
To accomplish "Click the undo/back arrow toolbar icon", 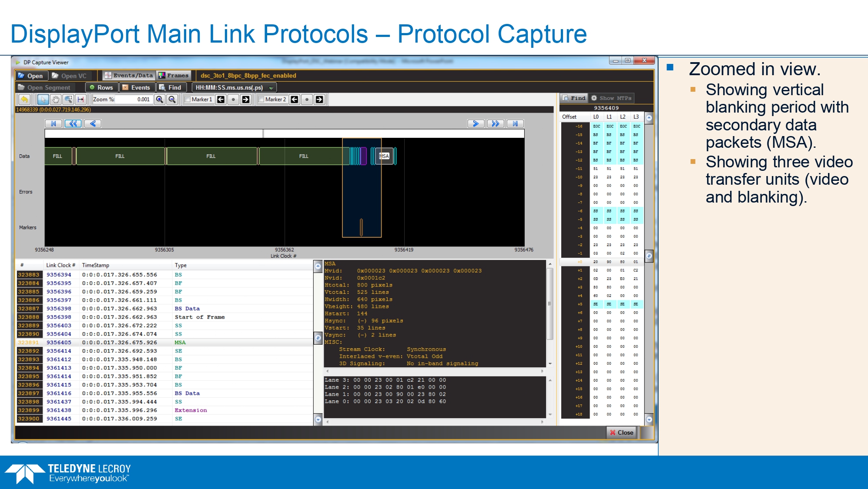I will 24,100.
